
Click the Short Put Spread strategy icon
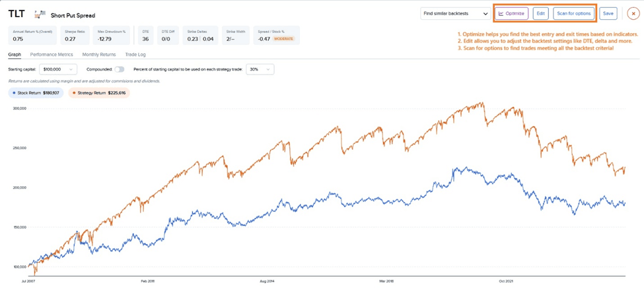pos(40,14)
